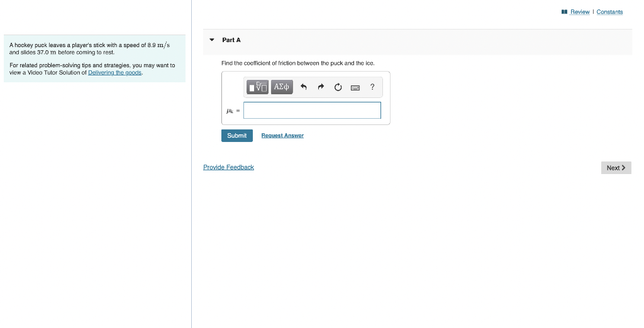644x328 pixels.
Task: Show keyboard shortcuts icon
Action: click(x=355, y=87)
